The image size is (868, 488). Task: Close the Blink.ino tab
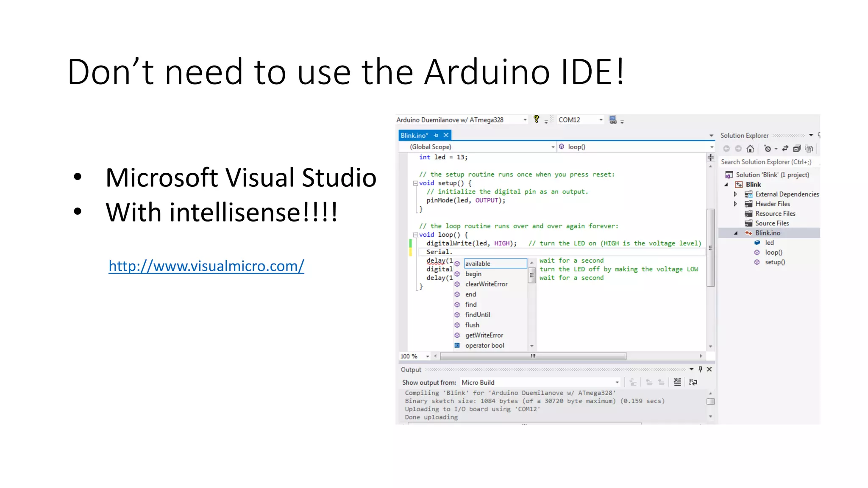tap(446, 135)
